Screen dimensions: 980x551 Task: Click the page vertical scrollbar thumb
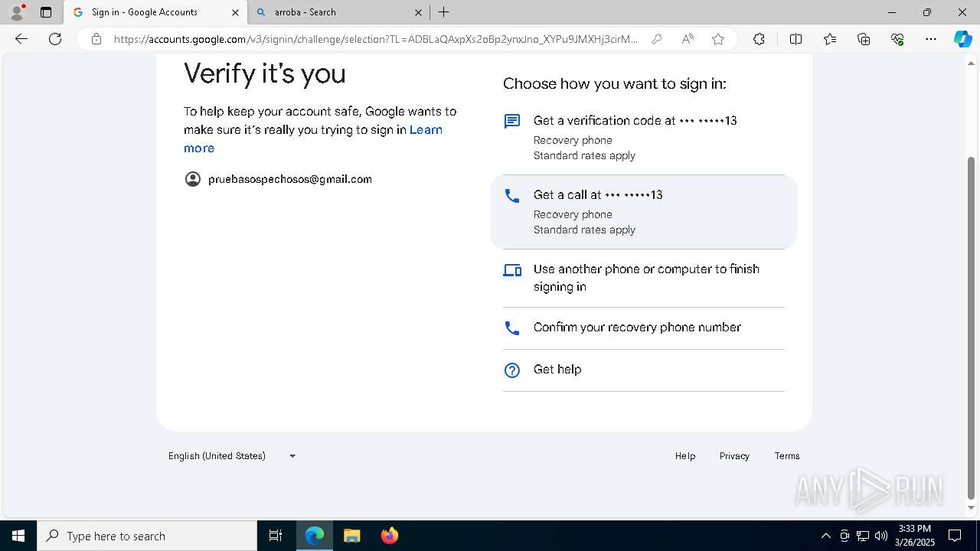point(972,328)
